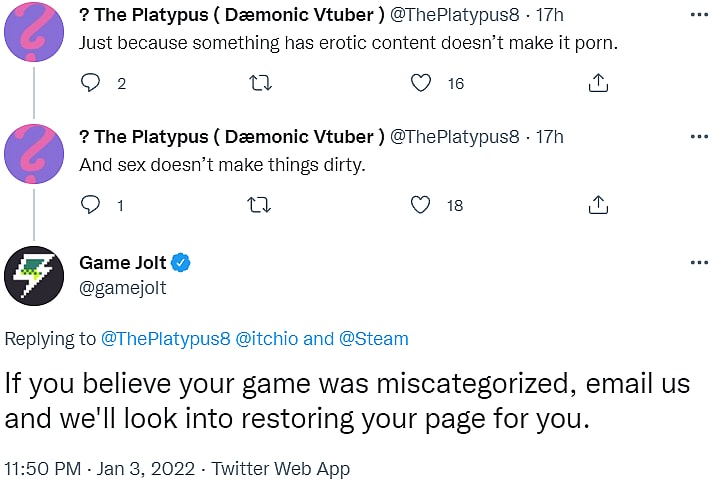The width and height of the screenshot is (711, 481).
Task: Like the tweet with 18 likes
Action: point(422,205)
